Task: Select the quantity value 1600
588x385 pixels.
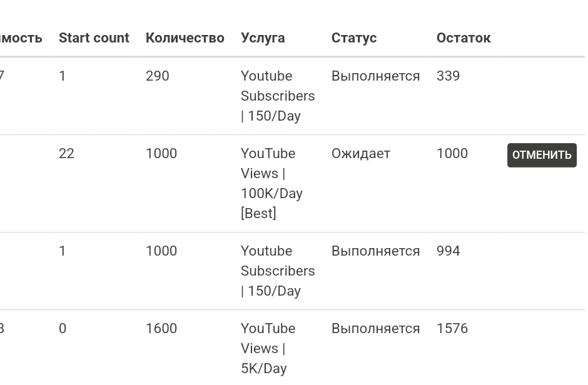Action: 161,329
